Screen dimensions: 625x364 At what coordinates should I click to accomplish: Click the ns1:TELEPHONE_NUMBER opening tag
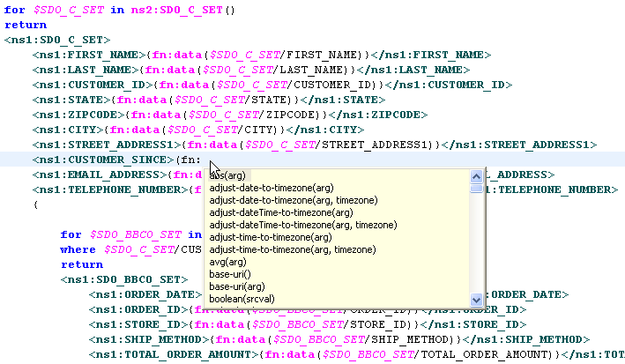(x=111, y=189)
